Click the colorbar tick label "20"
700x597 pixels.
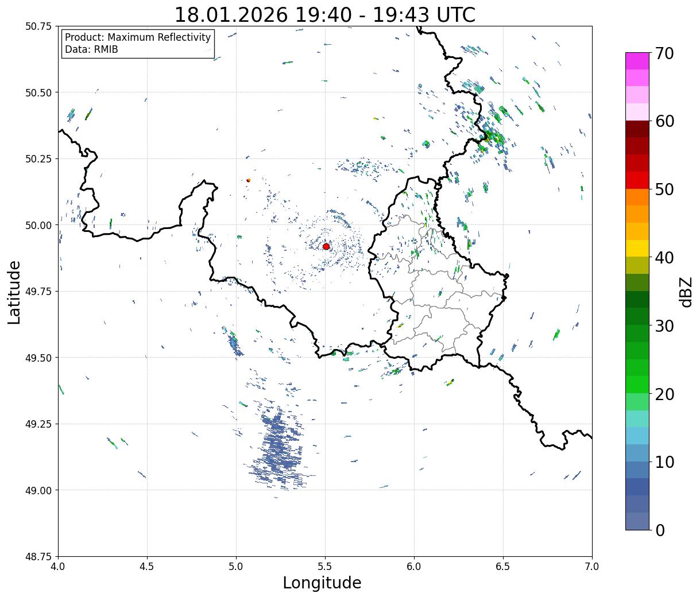664,394
